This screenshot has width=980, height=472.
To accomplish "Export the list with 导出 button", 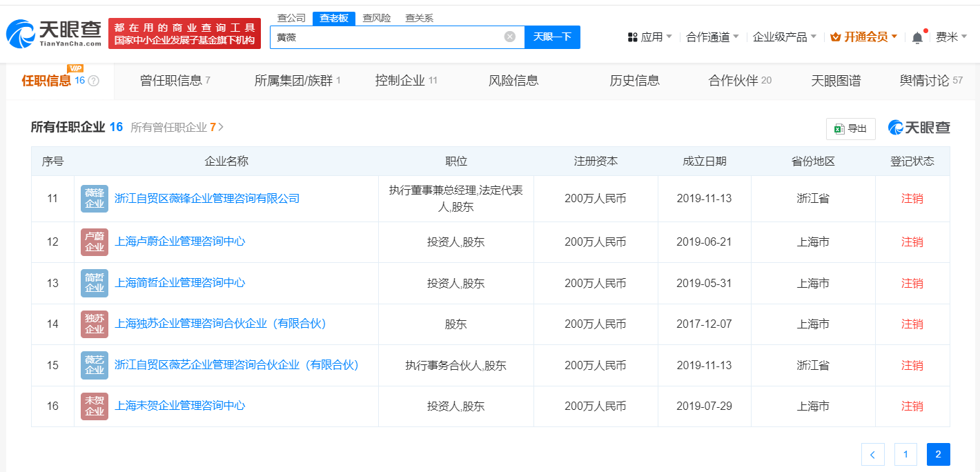I will tap(850, 128).
